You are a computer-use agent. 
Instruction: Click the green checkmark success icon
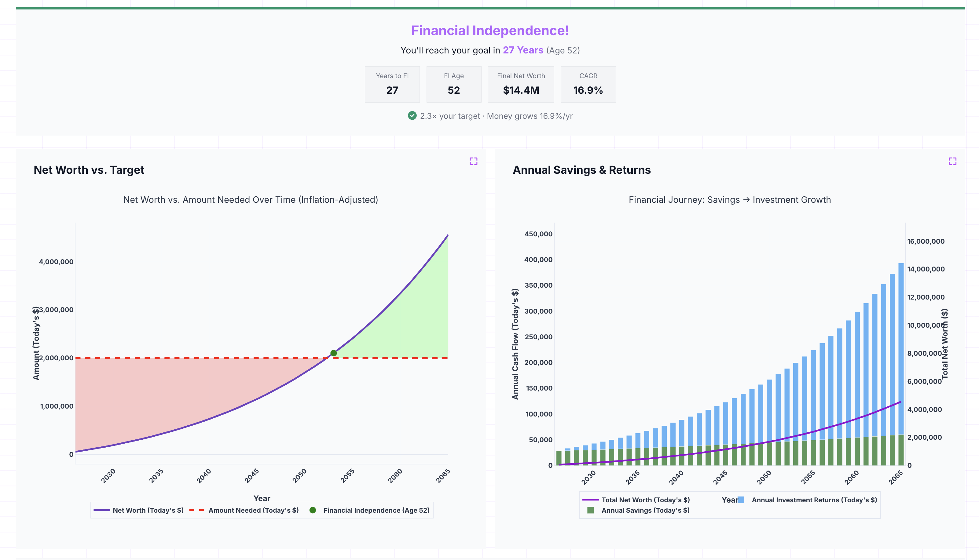[x=412, y=116]
